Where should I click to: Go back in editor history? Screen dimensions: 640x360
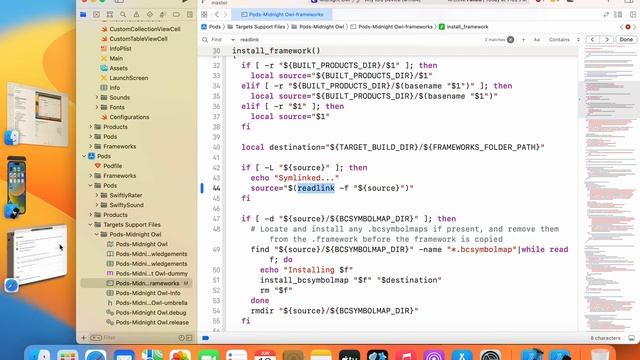217,14
